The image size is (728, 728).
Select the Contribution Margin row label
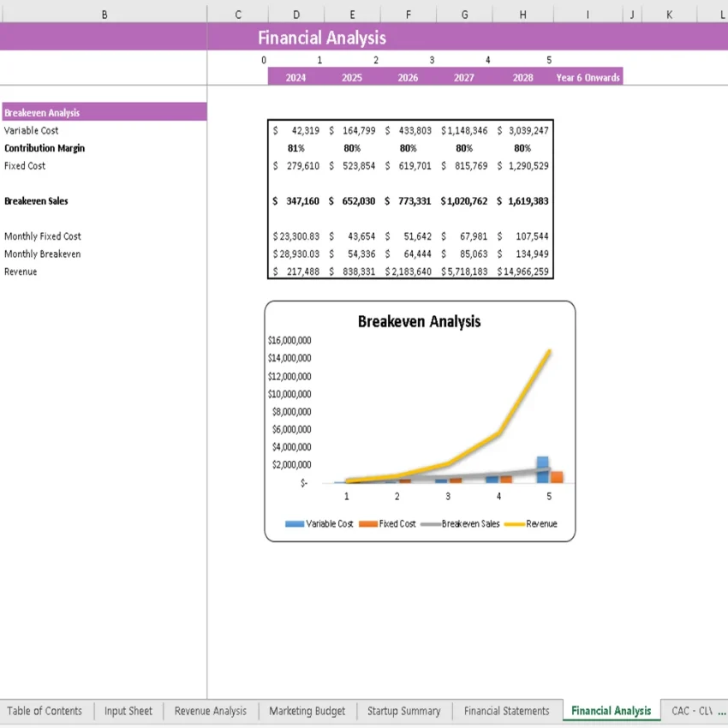pyautogui.click(x=45, y=147)
